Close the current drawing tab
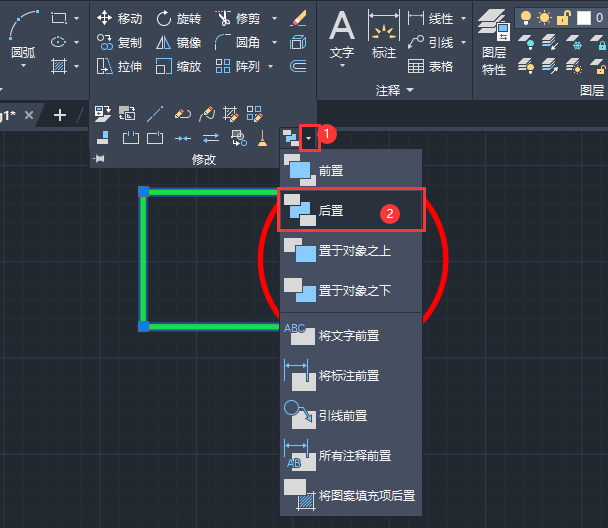This screenshot has height=528, width=608. 29,115
